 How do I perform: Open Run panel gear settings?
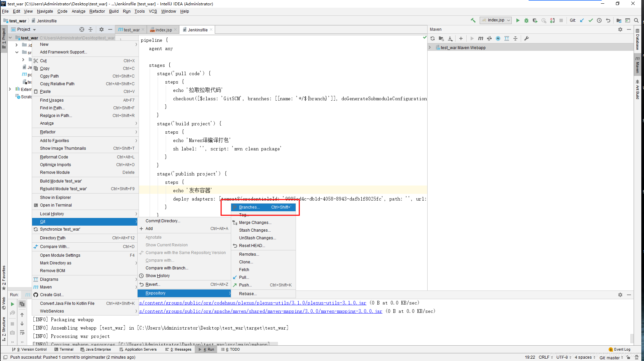point(620,295)
